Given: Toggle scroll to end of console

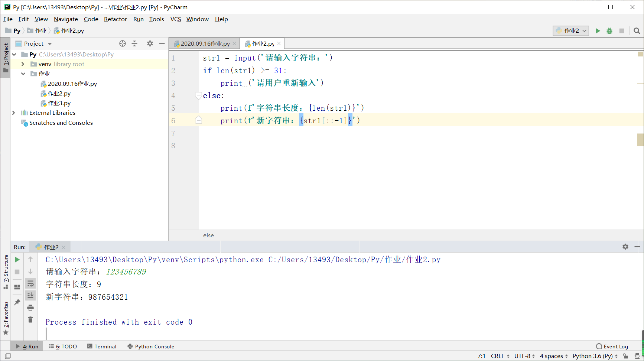Looking at the screenshot, I should pyautogui.click(x=30, y=296).
